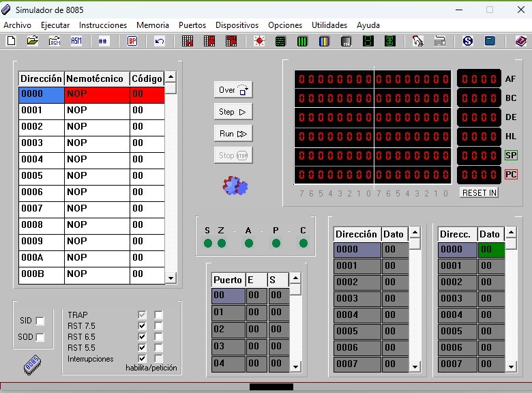532x393 pixels.
Task: Open the Puertos menu
Action: pyautogui.click(x=192, y=25)
